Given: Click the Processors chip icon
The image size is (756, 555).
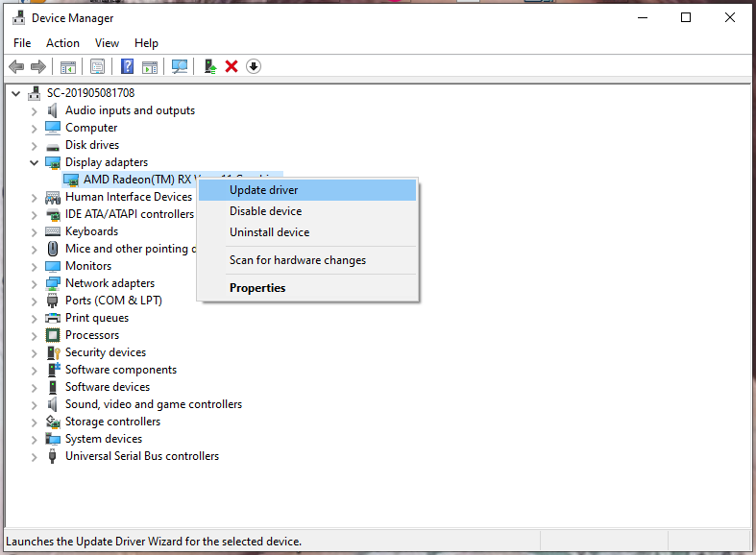Looking at the screenshot, I should [53, 335].
